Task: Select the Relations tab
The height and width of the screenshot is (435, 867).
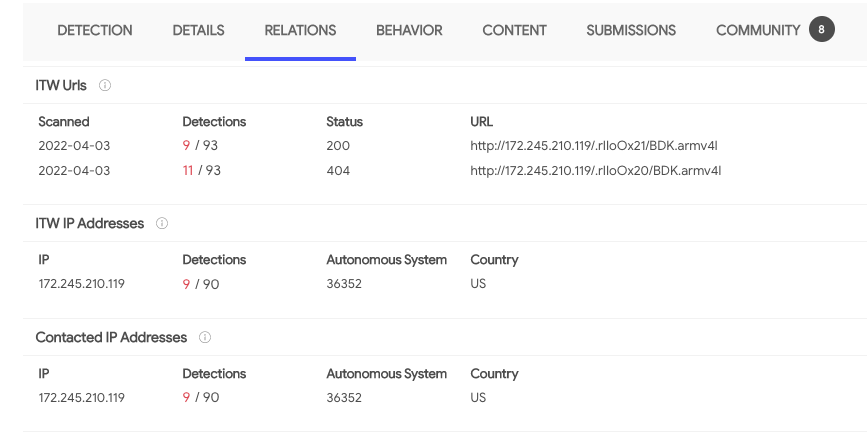Action: 300,31
